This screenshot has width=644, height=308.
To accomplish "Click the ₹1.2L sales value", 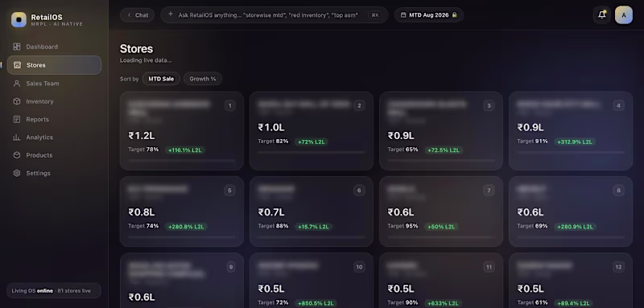I will coord(142,135).
